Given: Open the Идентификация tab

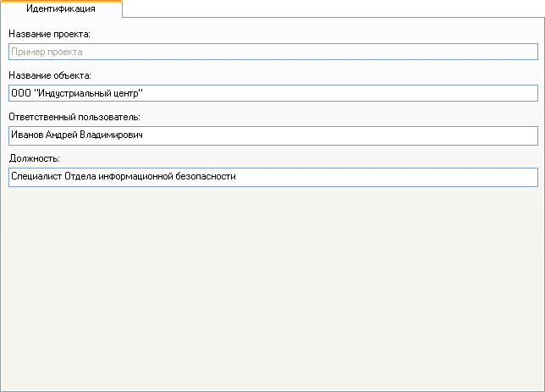Looking at the screenshot, I should click(61, 8).
